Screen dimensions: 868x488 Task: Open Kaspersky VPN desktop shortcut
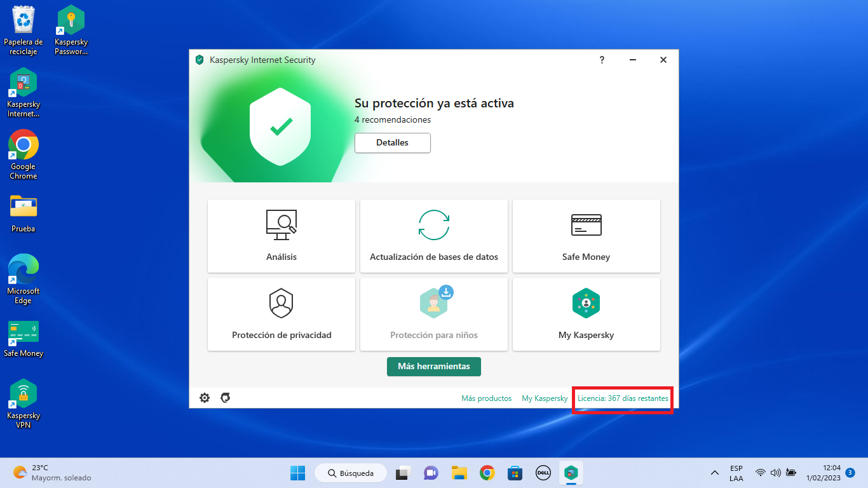[24, 403]
